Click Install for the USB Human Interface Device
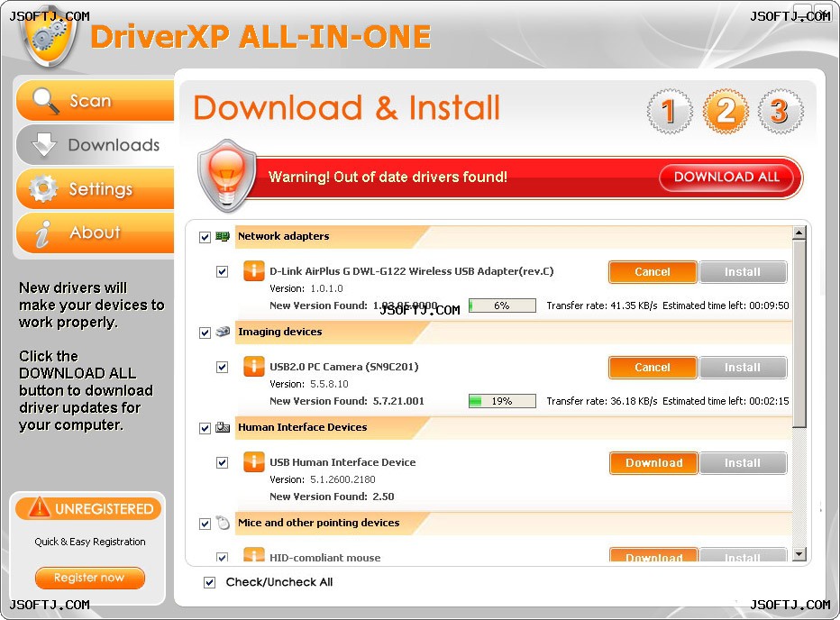This screenshot has height=620, width=840. (743, 462)
